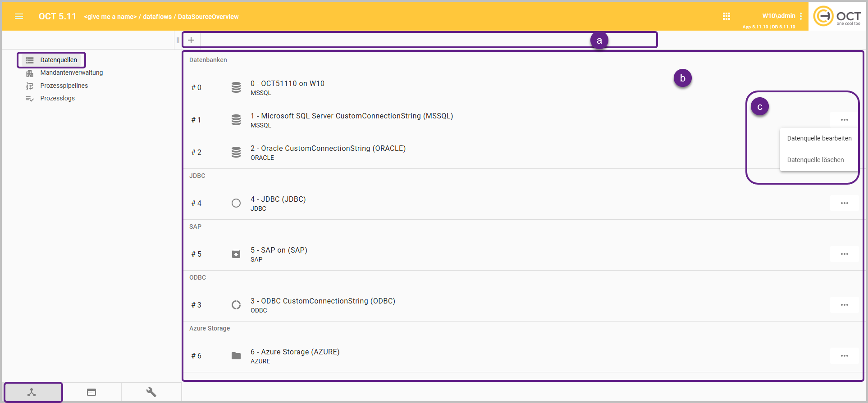The image size is (868, 403).
Task: Choose Datenquelle bearbeiten from context menu
Action: click(819, 138)
